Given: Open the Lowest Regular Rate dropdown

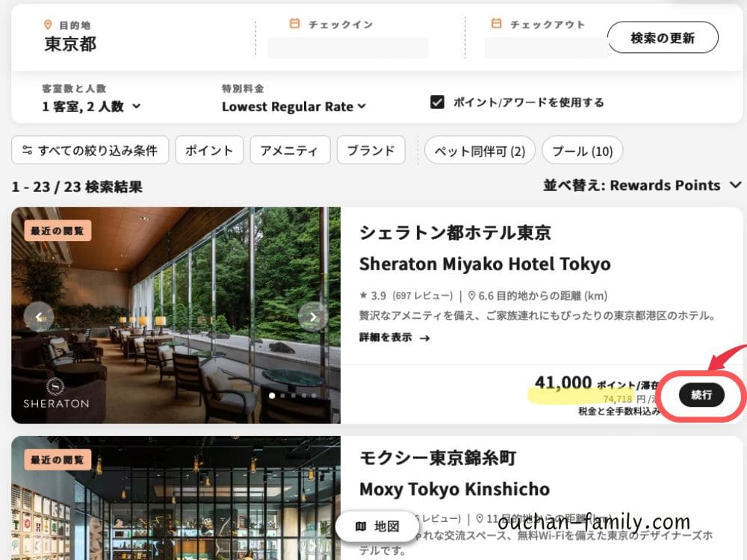Looking at the screenshot, I should (x=294, y=106).
